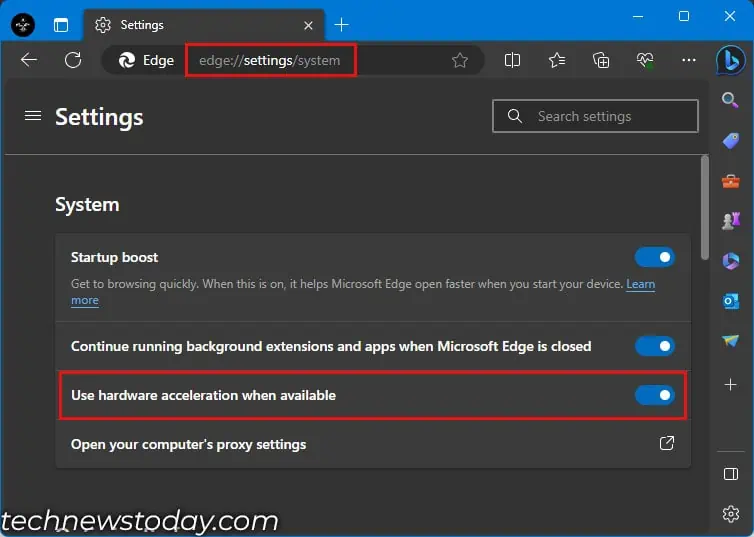The image size is (754, 537).
Task: Open the tab actions menu icon
Action: point(61,25)
